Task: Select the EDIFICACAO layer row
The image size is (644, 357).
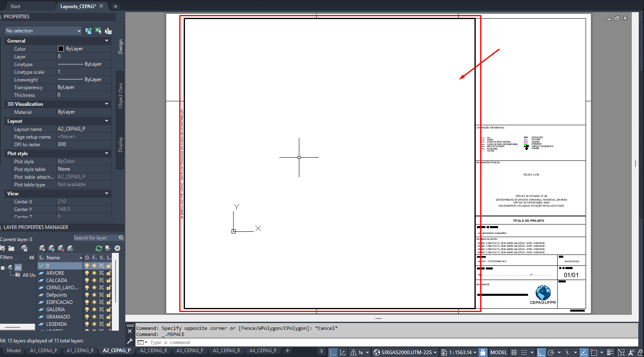Action: pyautogui.click(x=60, y=302)
